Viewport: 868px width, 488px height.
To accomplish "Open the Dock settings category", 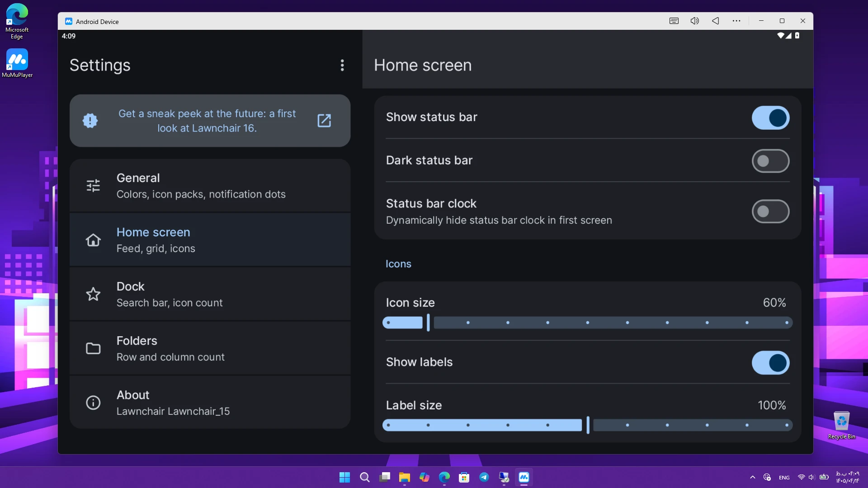I will [210, 294].
